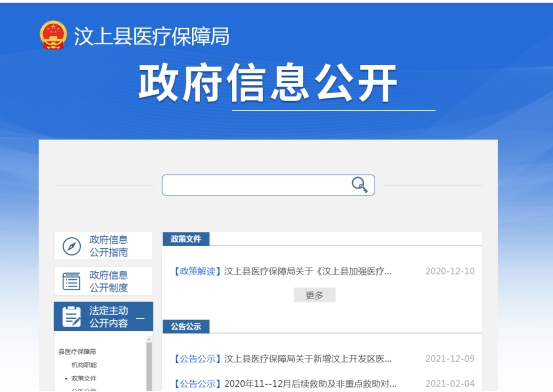Click the 政府信息公开 banner heading
The height and width of the screenshot is (392, 553).
[x=268, y=83]
